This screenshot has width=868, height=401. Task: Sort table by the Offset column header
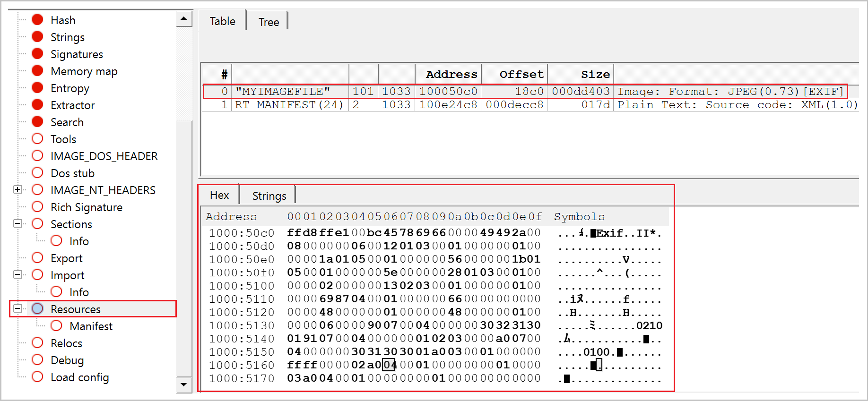521,74
